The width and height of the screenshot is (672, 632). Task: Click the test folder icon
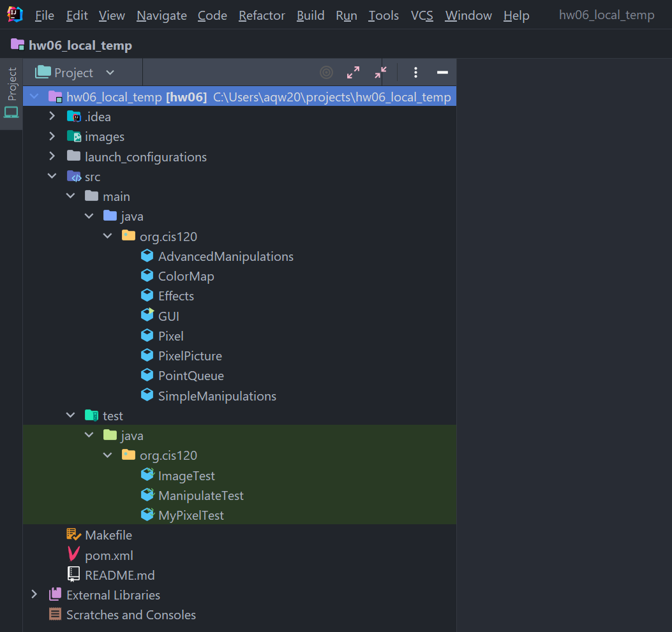[x=91, y=415]
